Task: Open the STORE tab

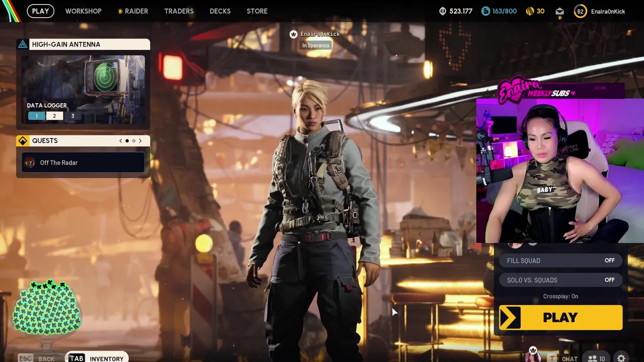Action: tap(257, 11)
